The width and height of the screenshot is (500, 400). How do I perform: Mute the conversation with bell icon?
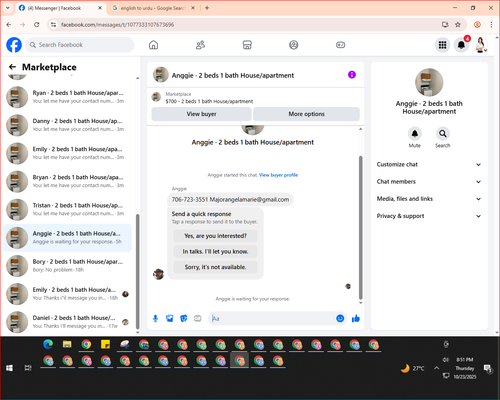pos(415,134)
